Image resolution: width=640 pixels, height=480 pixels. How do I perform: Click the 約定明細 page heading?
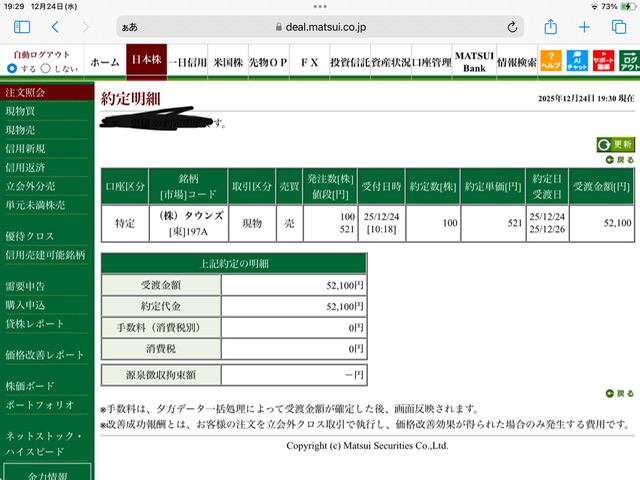130,98
